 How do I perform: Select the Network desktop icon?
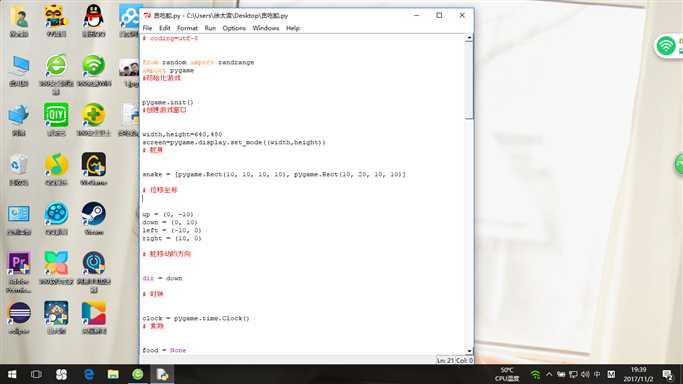pos(19,120)
